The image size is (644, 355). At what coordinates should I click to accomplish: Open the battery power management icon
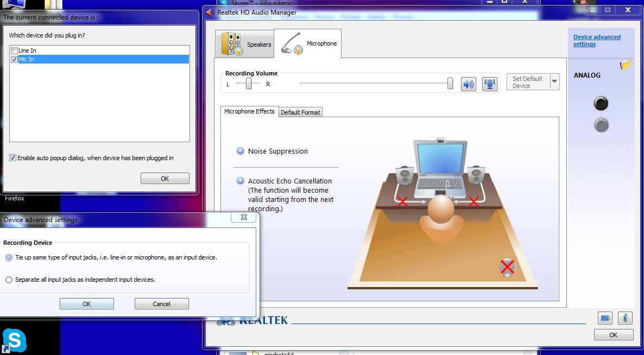pyautogui.click(x=605, y=318)
